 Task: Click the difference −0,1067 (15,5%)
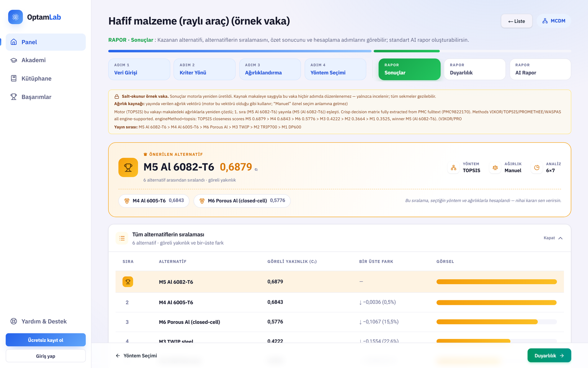click(379, 322)
